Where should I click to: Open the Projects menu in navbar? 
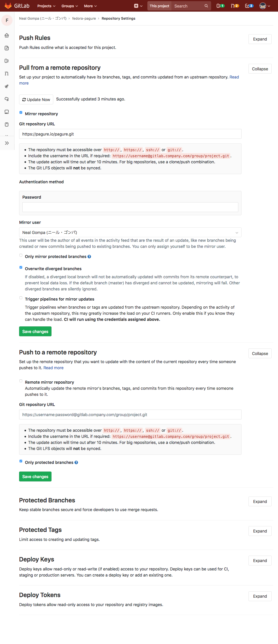coord(46,6)
